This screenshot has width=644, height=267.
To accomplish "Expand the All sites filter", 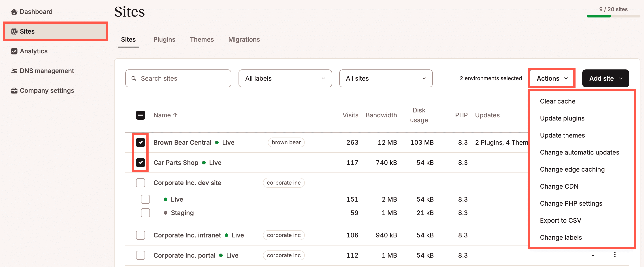I will (x=386, y=78).
